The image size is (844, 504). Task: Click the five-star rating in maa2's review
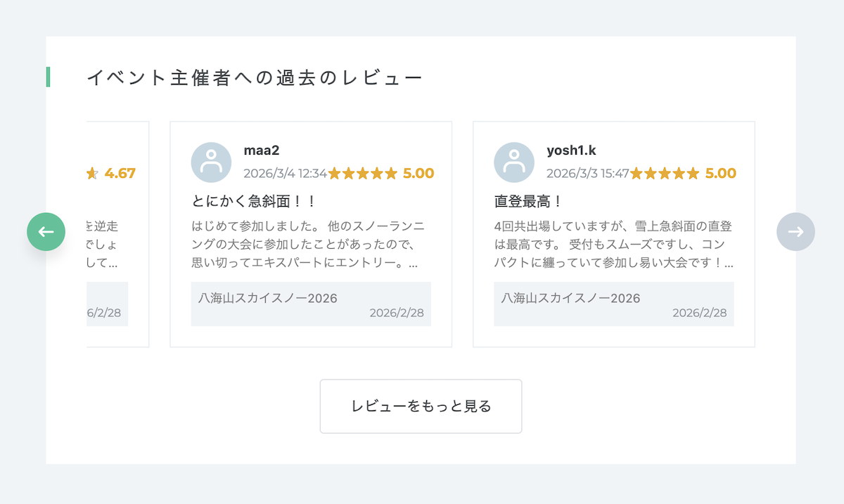(x=363, y=174)
